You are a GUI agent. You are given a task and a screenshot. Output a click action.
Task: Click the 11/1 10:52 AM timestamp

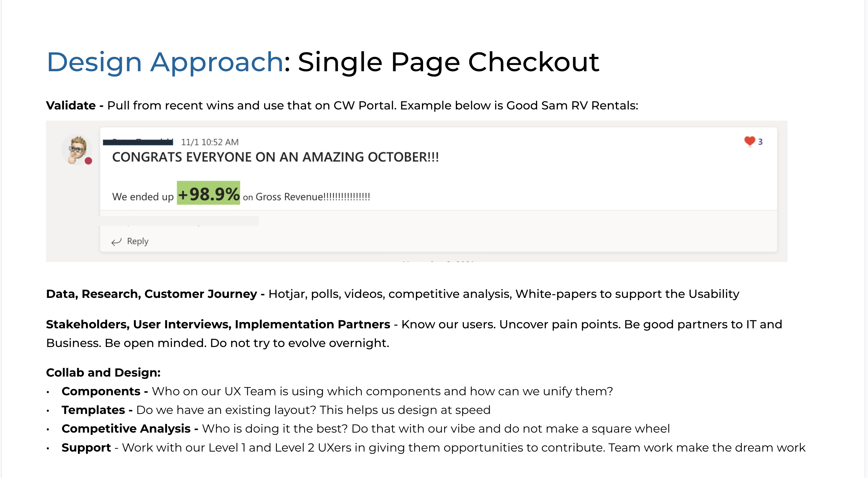tap(210, 142)
